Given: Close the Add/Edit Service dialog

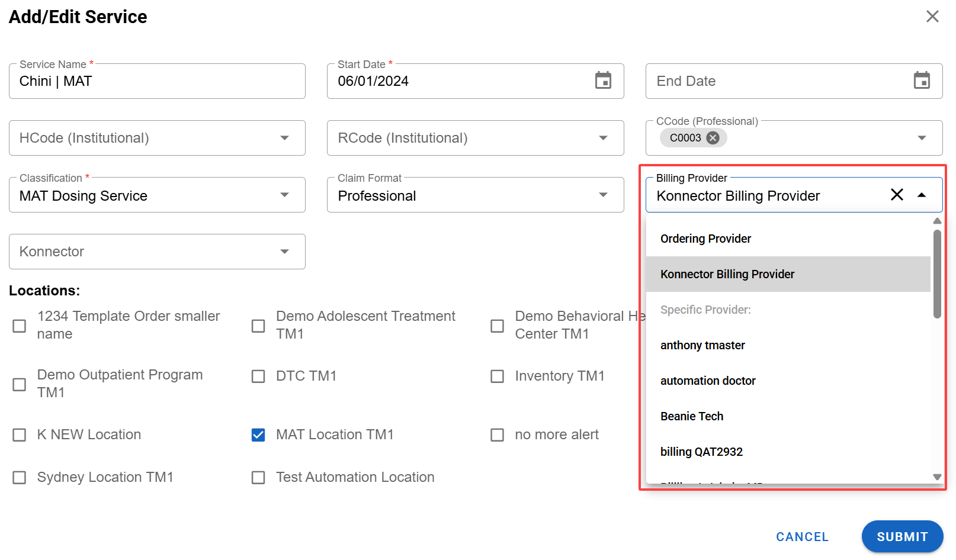Looking at the screenshot, I should (932, 17).
